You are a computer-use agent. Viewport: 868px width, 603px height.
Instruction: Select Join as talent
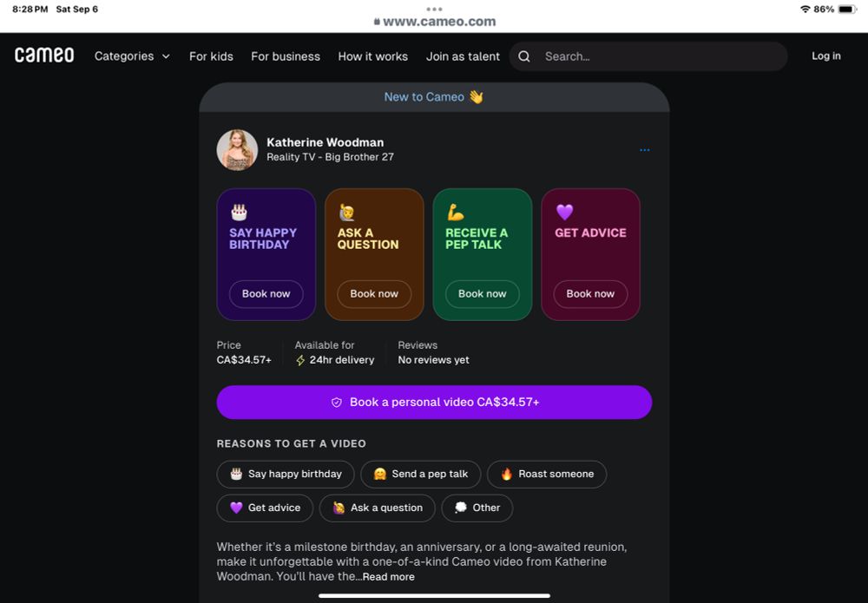point(463,56)
